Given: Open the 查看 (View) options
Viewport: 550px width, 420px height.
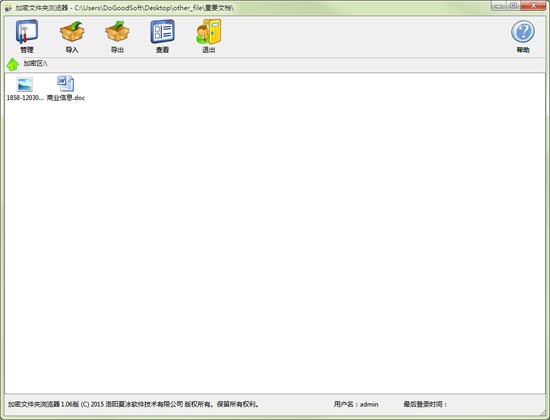Looking at the screenshot, I should click(x=162, y=36).
